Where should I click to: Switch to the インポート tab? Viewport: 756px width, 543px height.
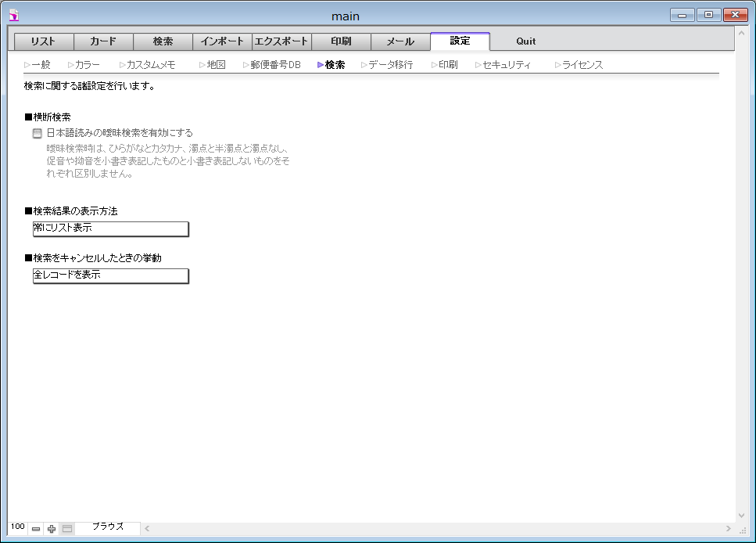coord(222,41)
